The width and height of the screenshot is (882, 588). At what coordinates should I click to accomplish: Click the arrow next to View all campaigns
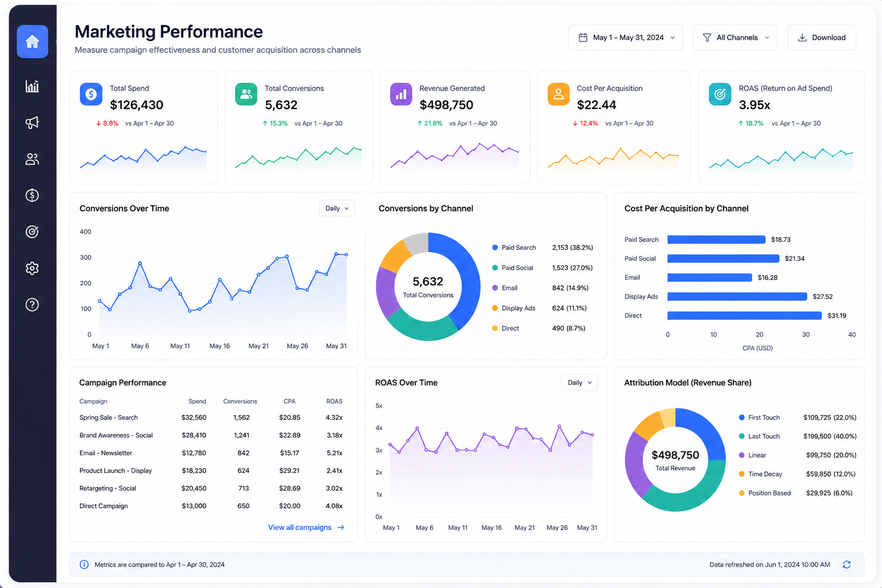[x=341, y=527]
